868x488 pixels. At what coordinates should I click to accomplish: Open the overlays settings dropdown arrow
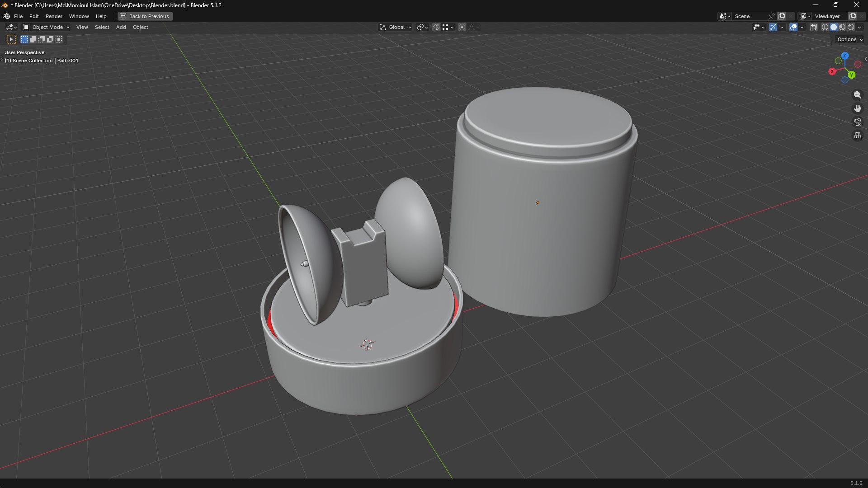coord(802,27)
